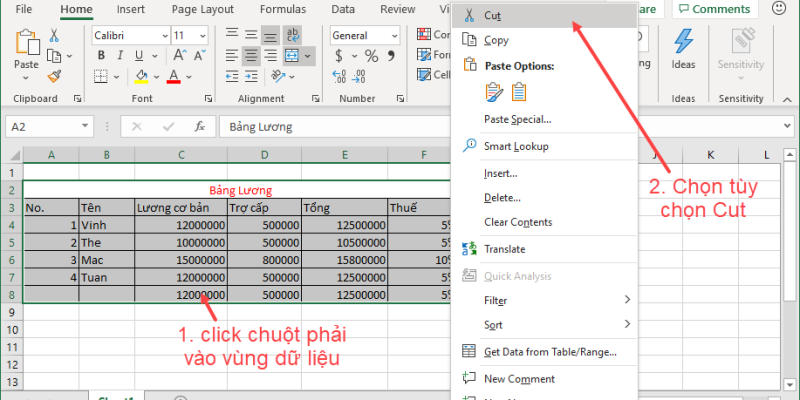The height and width of the screenshot is (400, 800).
Task: Select Paste Special from context menu
Action: (517, 119)
